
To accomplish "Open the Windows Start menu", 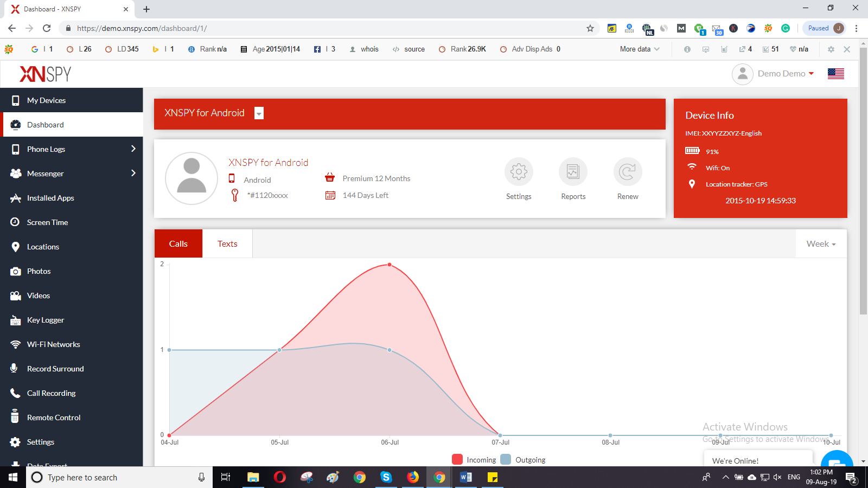I will click(x=13, y=477).
